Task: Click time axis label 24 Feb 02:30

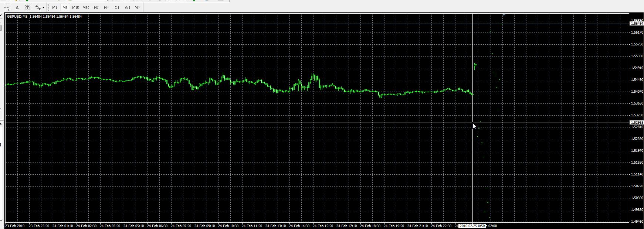Action: pos(86,226)
